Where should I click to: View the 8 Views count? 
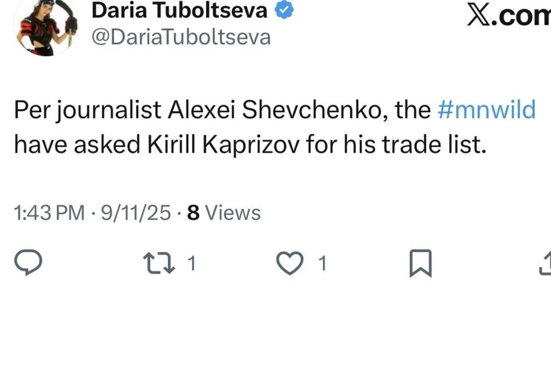coord(224,213)
